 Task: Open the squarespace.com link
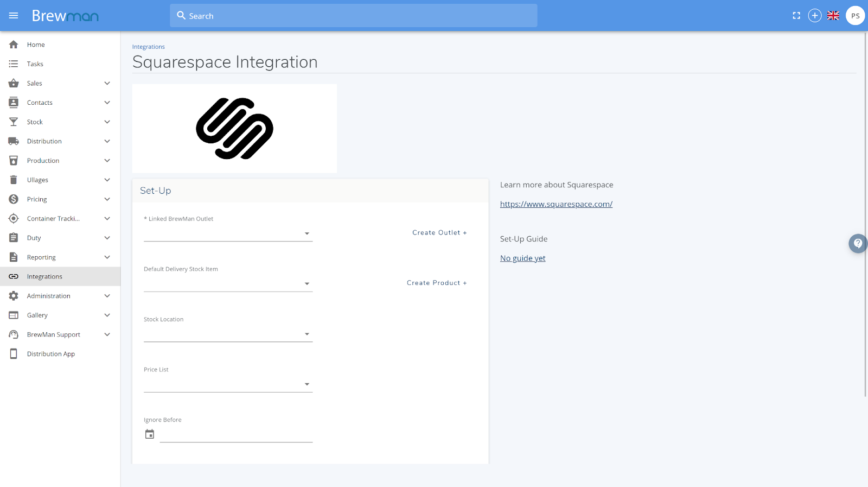556,204
